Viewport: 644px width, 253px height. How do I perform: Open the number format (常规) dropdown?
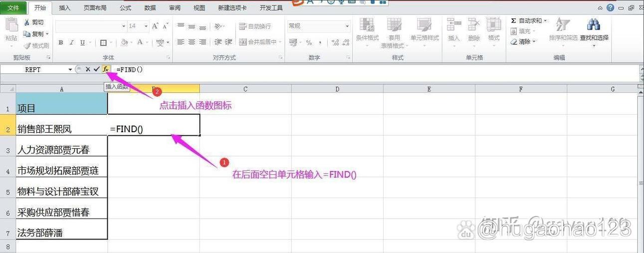tap(348, 26)
